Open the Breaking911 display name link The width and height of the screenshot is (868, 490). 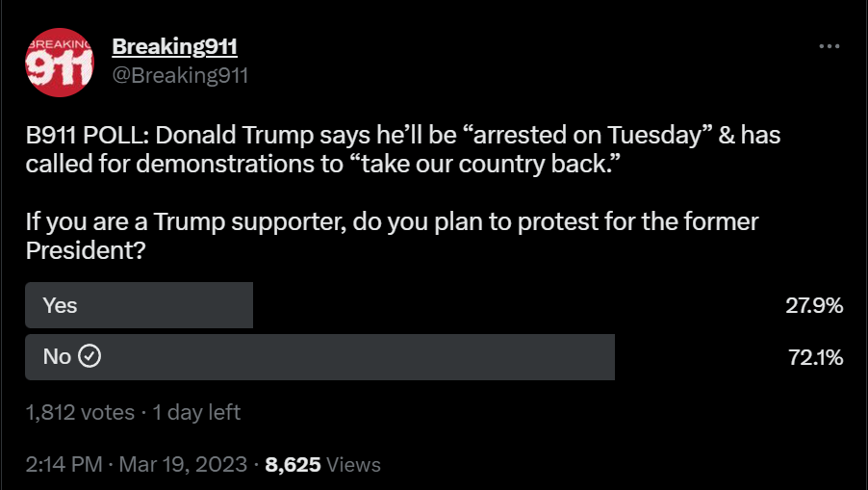[174, 46]
